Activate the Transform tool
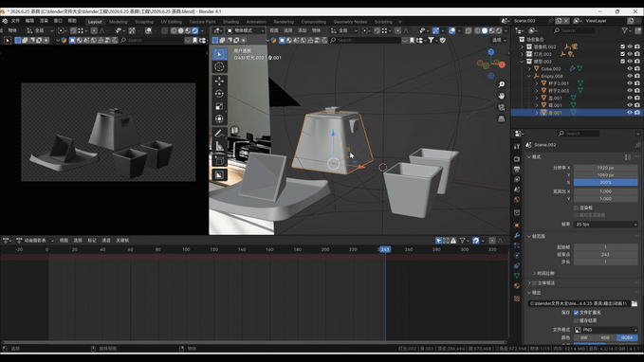 coord(219,119)
